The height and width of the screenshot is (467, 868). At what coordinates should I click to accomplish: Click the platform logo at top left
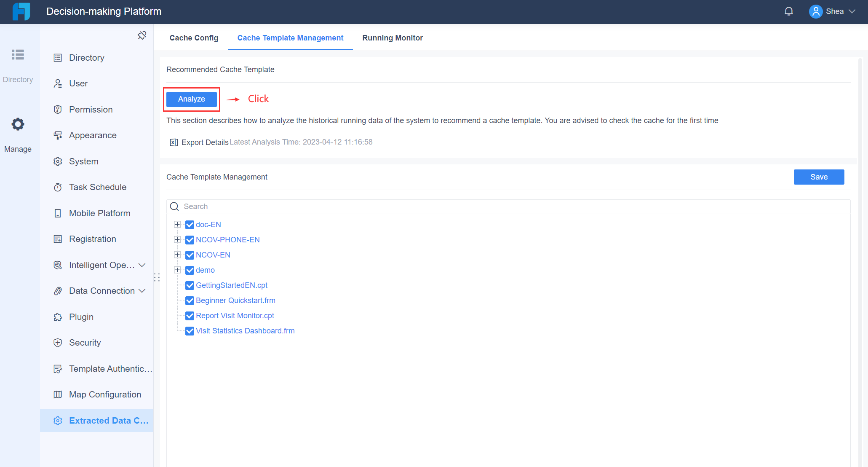[x=21, y=11]
